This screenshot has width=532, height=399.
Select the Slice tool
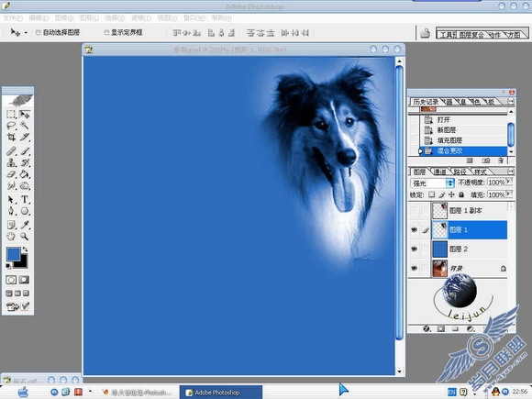[25, 138]
